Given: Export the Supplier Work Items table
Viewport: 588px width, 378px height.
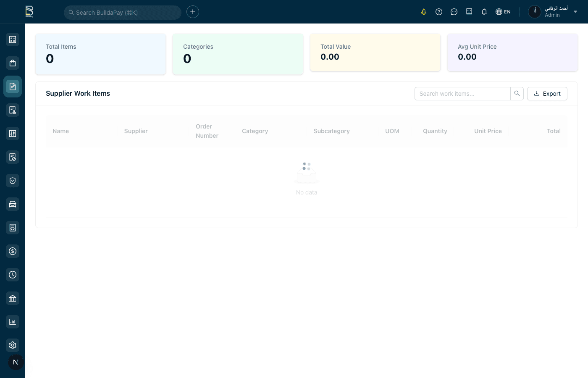Looking at the screenshot, I should pos(547,93).
